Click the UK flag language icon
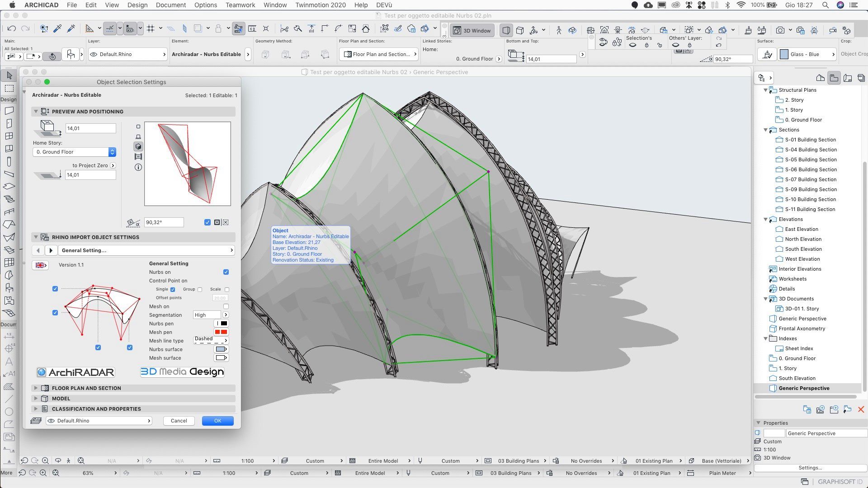This screenshot has height=488, width=868. pos(41,265)
